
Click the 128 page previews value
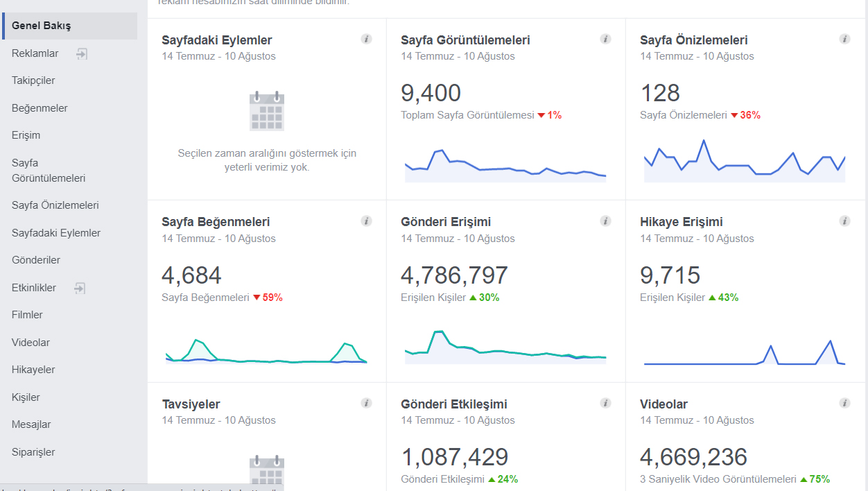660,93
